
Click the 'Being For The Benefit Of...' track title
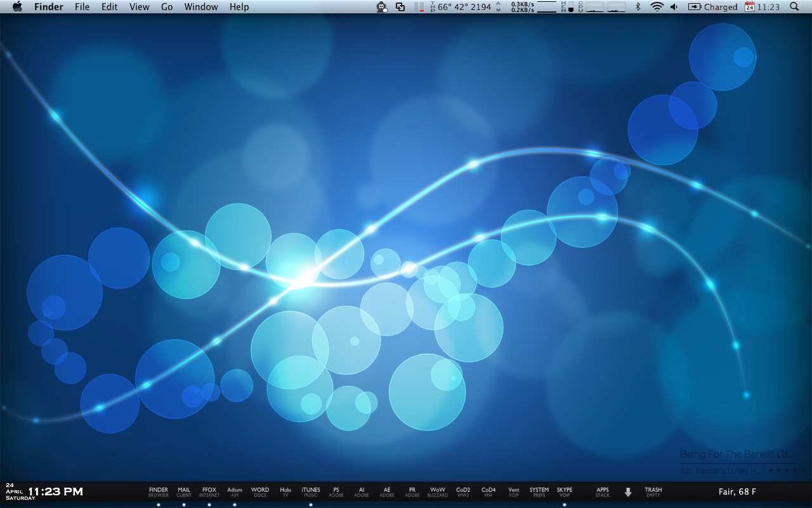(737, 455)
